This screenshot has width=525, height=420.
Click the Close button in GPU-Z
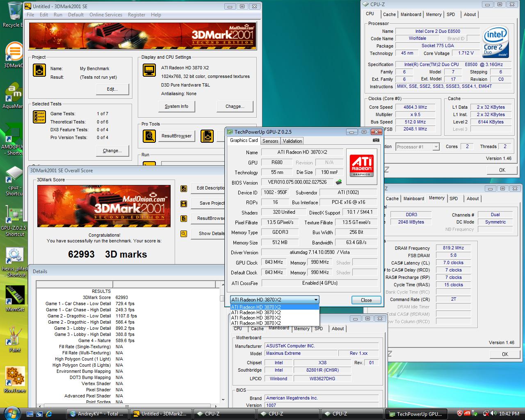click(366, 300)
